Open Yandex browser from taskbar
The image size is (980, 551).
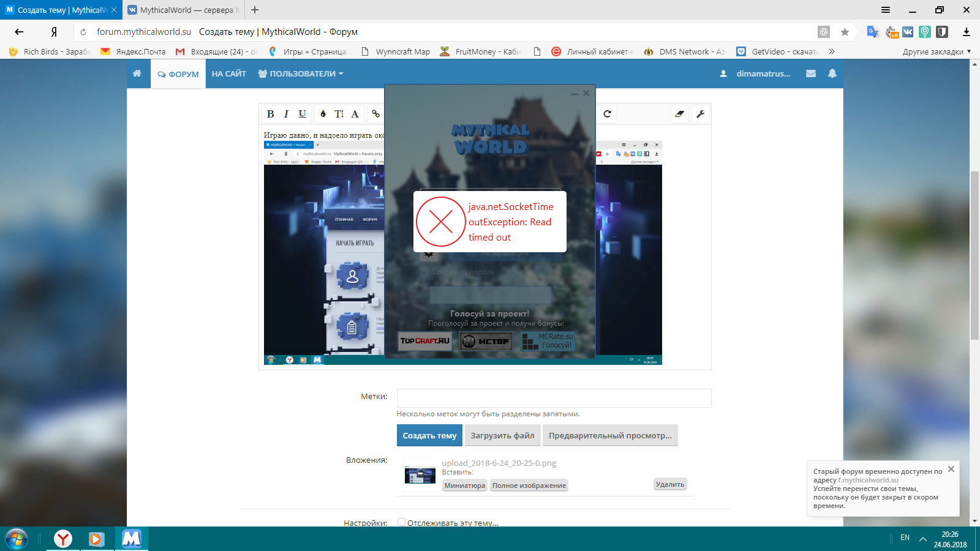(x=62, y=539)
